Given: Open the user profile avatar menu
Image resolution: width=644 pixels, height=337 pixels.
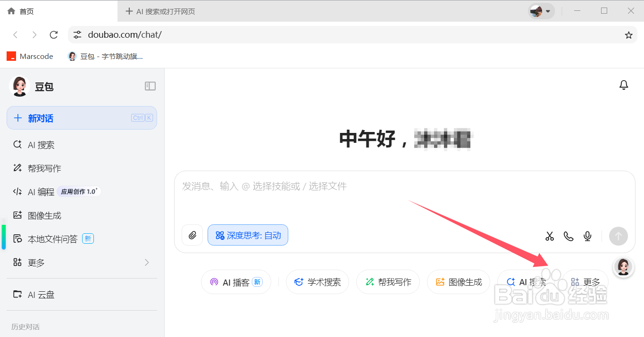Looking at the screenshot, I should (x=541, y=11).
